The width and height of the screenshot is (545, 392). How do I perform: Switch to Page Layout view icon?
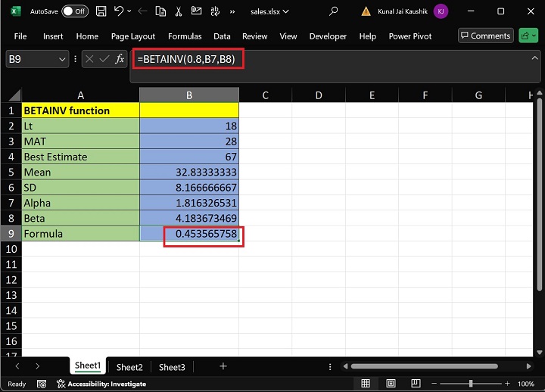tap(391, 384)
